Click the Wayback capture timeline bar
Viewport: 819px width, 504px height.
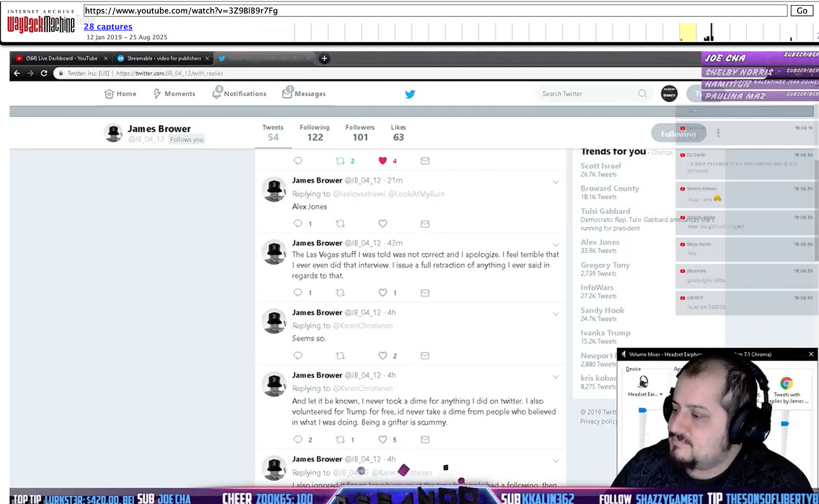coord(556,32)
